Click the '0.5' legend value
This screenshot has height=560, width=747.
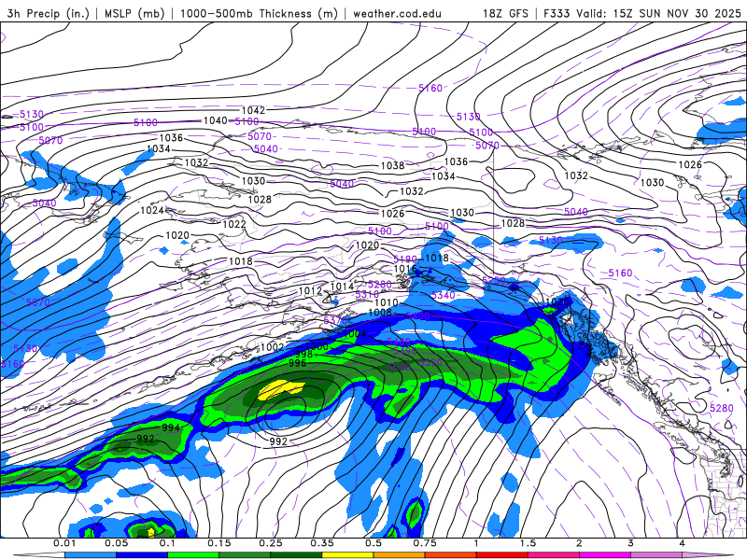[x=373, y=543]
